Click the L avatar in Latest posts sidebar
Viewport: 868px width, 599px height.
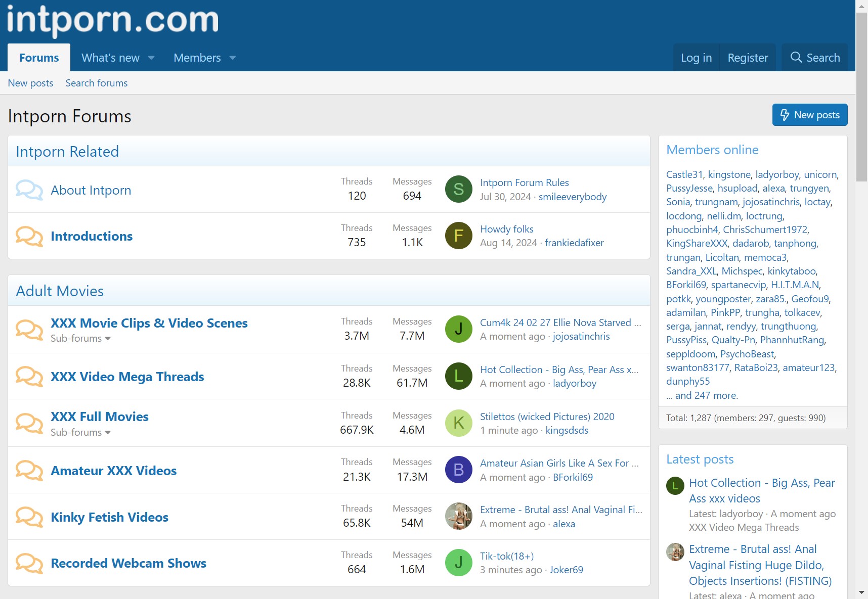tap(675, 486)
